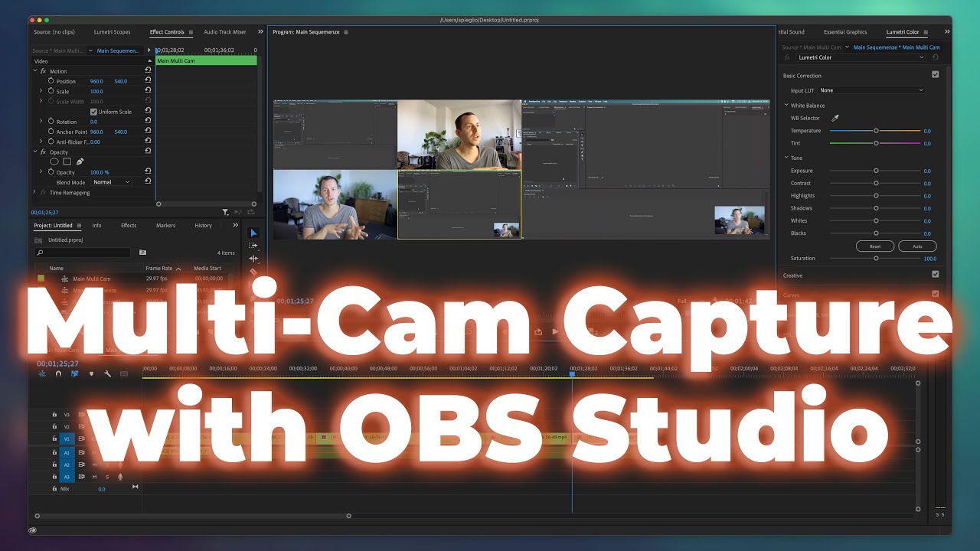Image resolution: width=980 pixels, height=551 pixels.
Task: Click the find bin icon beside search
Action: (142, 252)
